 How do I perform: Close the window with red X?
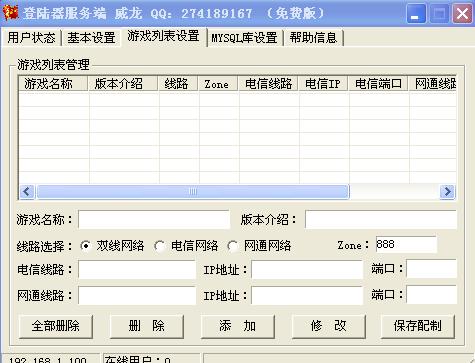(462, 14)
